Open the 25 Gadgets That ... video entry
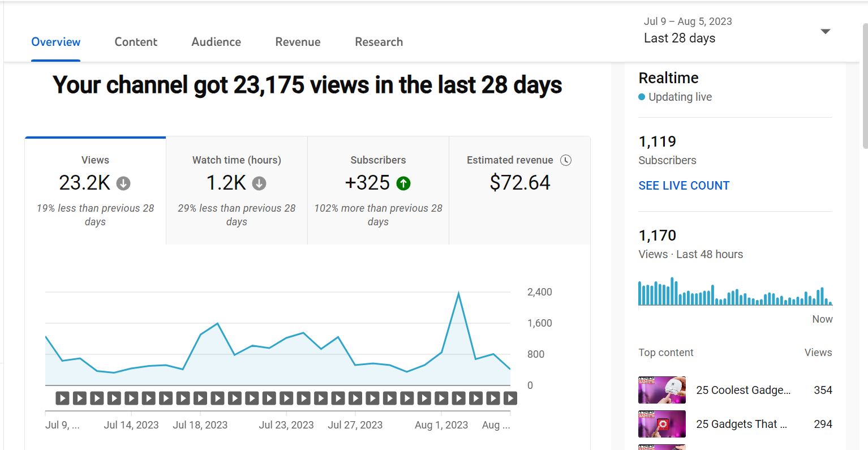 pos(741,424)
